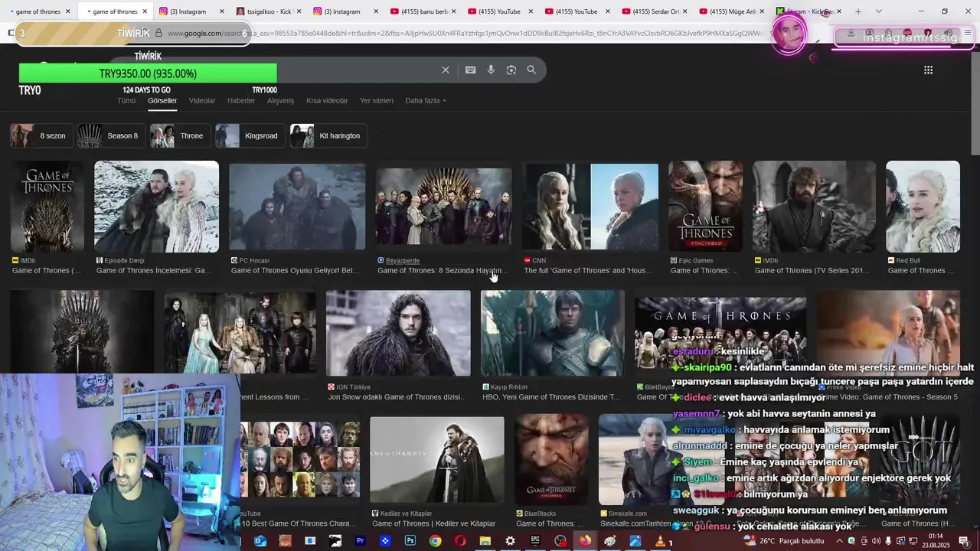980x551 pixels.
Task: Open Epic Games Kingsroad image thumbnail
Action: tap(705, 207)
